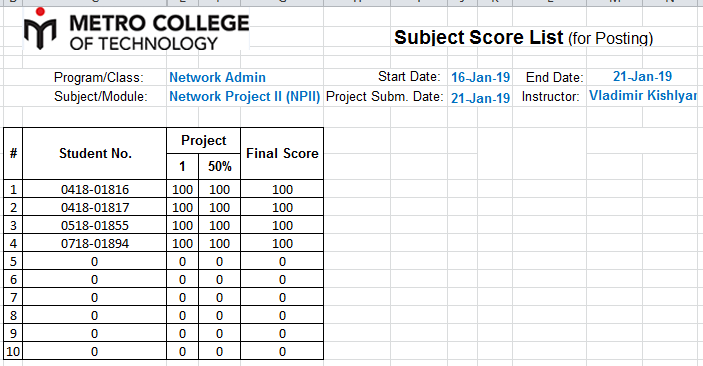Image resolution: width=703 pixels, height=366 pixels.
Task: Select 50% cell in row 6
Action: click(219, 279)
